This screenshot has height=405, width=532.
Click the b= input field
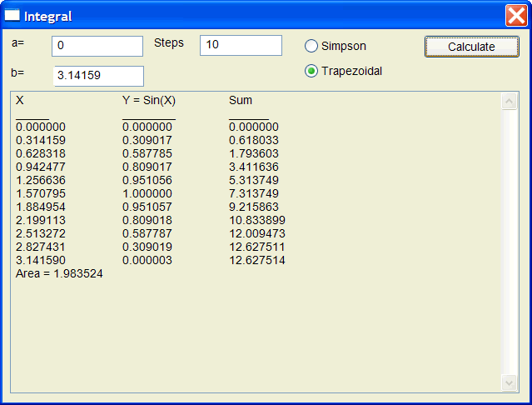(x=98, y=76)
